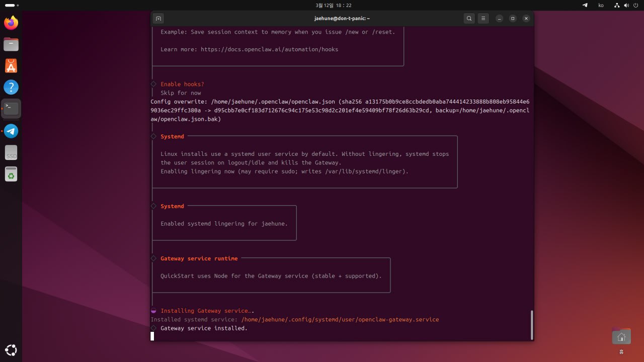Viewport: 644px width, 362px height.
Task: Open the Trash in dock
Action: (x=11, y=174)
